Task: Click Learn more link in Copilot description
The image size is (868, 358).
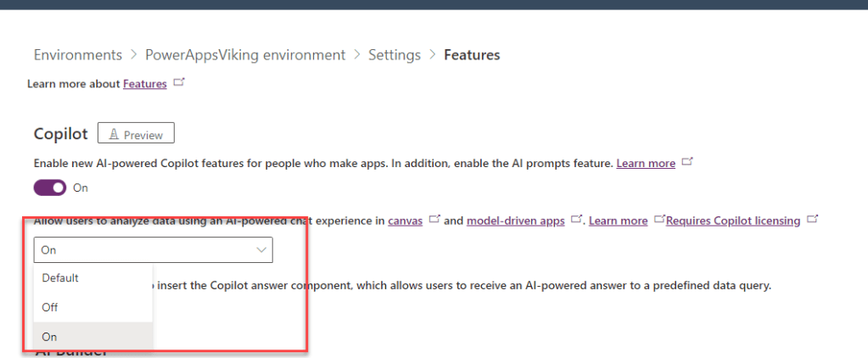Action: click(646, 163)
